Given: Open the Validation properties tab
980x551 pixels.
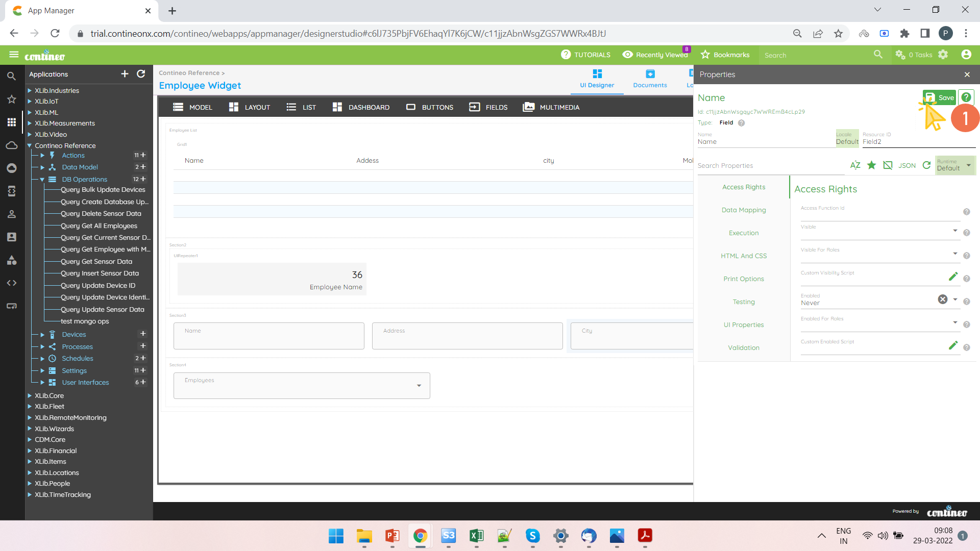Looking at the screenshot, I should (743, 347).
